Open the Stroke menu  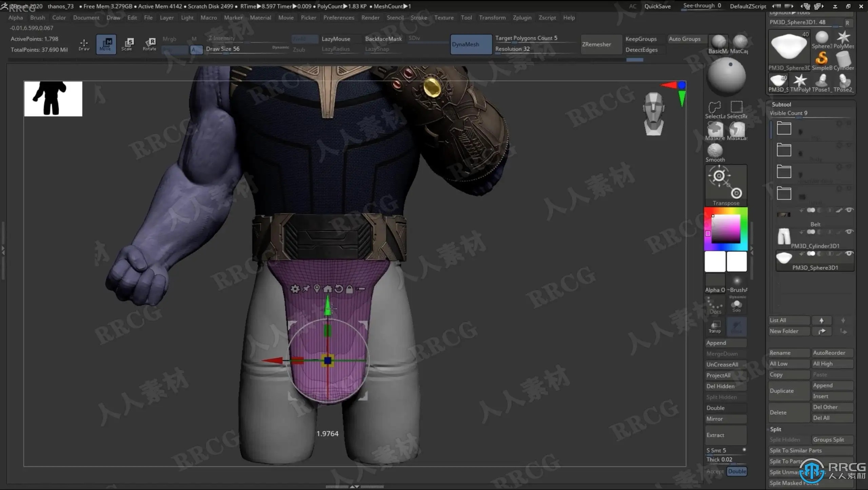[419, 18]
